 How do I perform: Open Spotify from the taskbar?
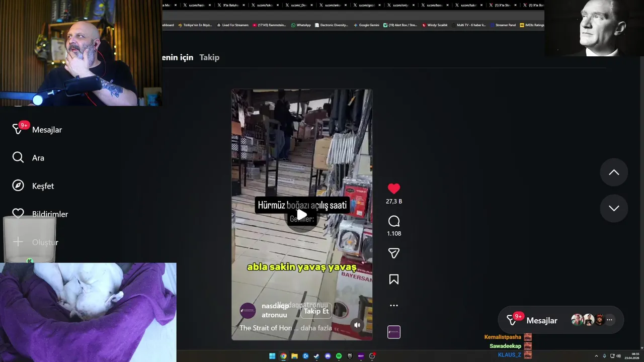[x=339, y=356]
